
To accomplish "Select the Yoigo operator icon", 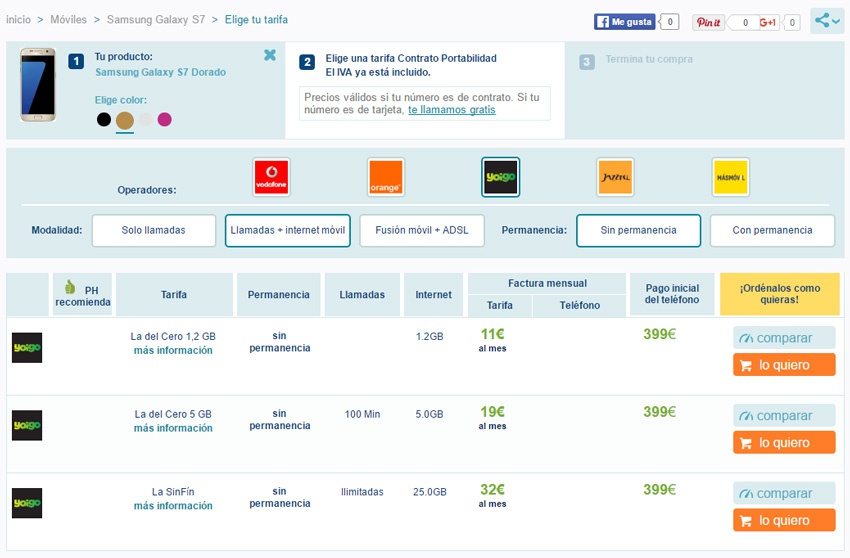I will point(499,177).
